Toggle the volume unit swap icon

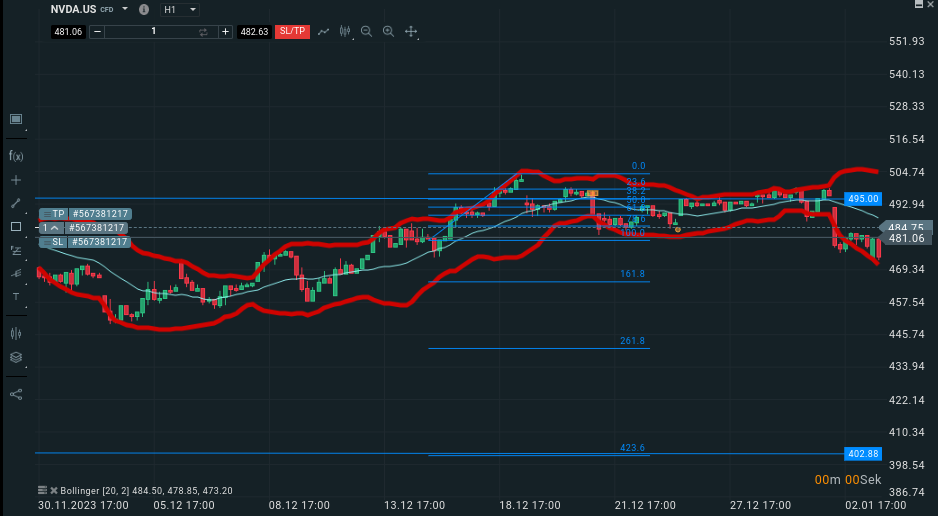click(x=203, y=32)
